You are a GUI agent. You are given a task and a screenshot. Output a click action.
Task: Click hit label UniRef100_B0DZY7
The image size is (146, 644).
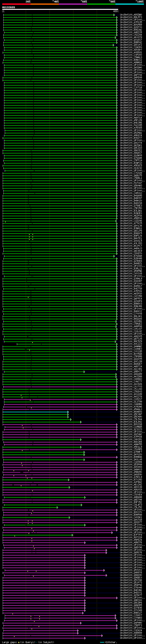pyautogui.click(x=131, y=138)
